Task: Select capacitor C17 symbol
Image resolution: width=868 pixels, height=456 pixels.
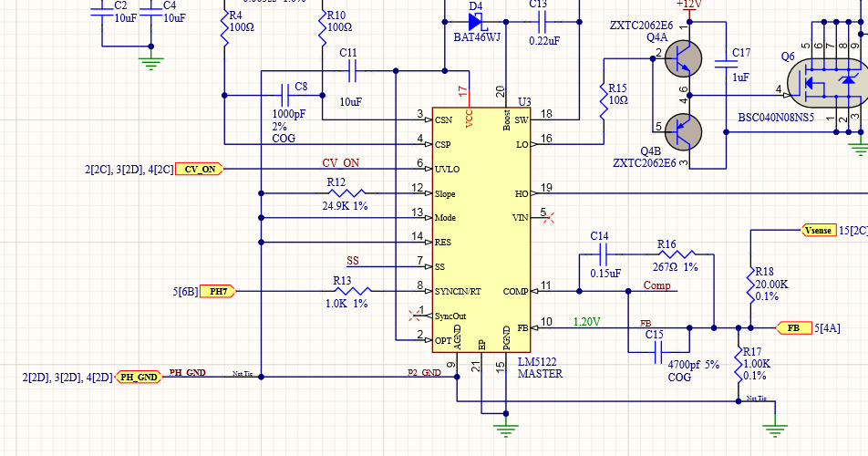Action: click(726, 64)
